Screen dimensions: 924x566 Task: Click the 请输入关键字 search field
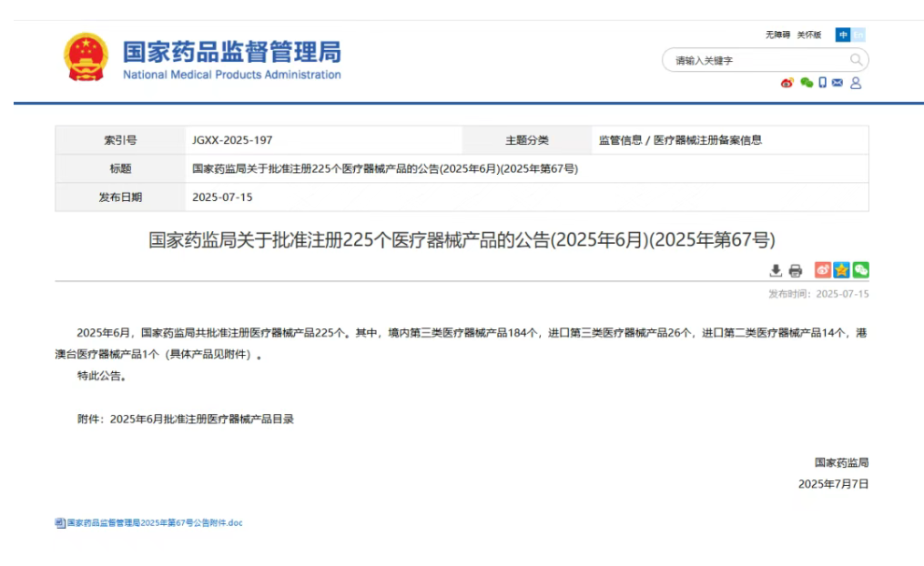pos(756,61)
